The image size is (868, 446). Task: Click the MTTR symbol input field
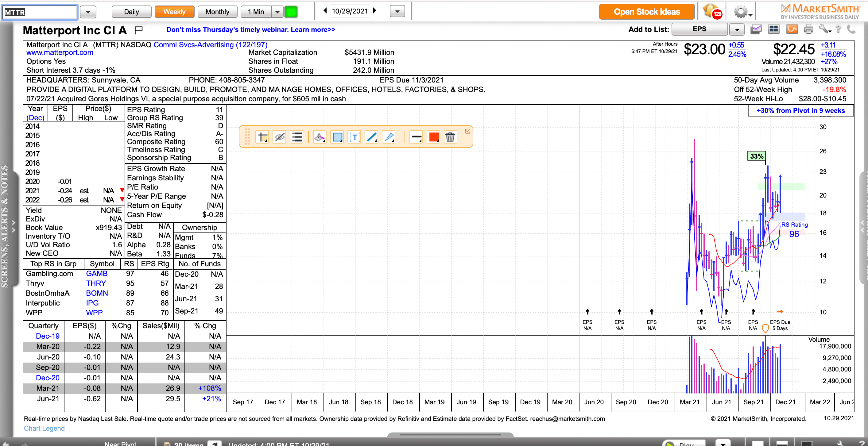(x=39, y=13)
